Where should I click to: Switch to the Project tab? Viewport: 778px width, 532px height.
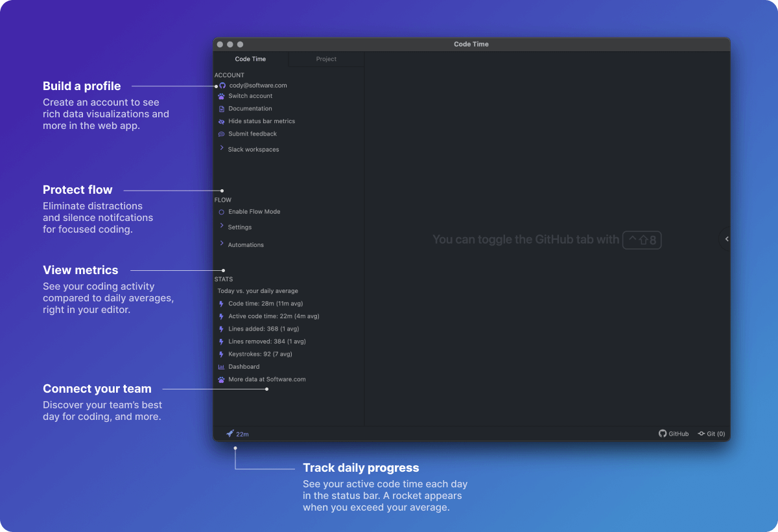[326, 59]
